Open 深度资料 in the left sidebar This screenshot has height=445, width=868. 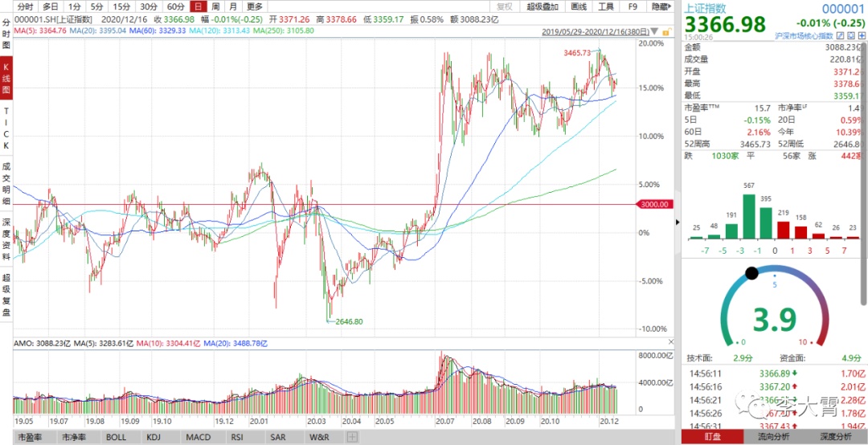tap(6, 241)
